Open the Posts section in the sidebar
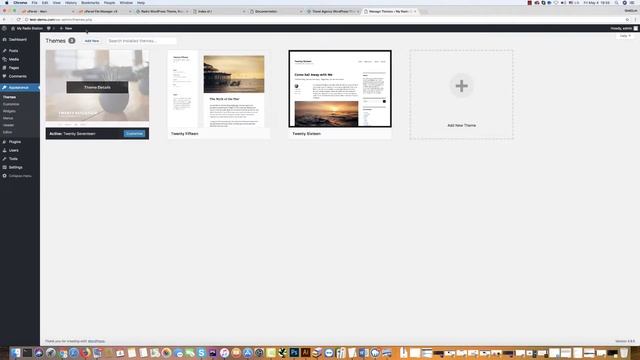640x360 pixels. pos(13,51)
